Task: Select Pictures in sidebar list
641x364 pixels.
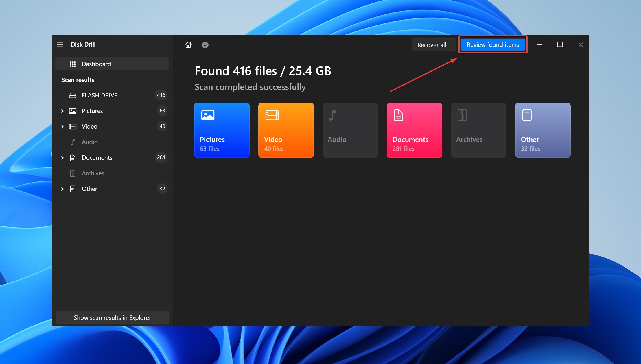Action: pos(112,111)
